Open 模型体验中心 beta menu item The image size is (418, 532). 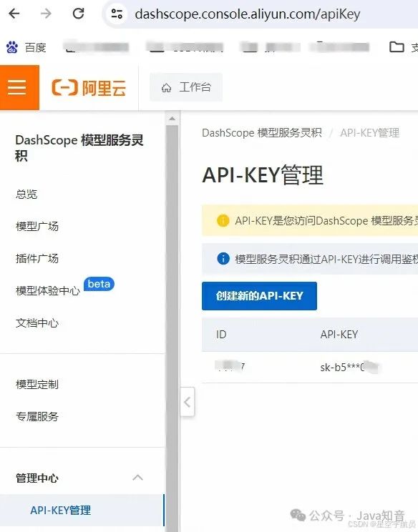pyautogui.click(x=48, y=291)
